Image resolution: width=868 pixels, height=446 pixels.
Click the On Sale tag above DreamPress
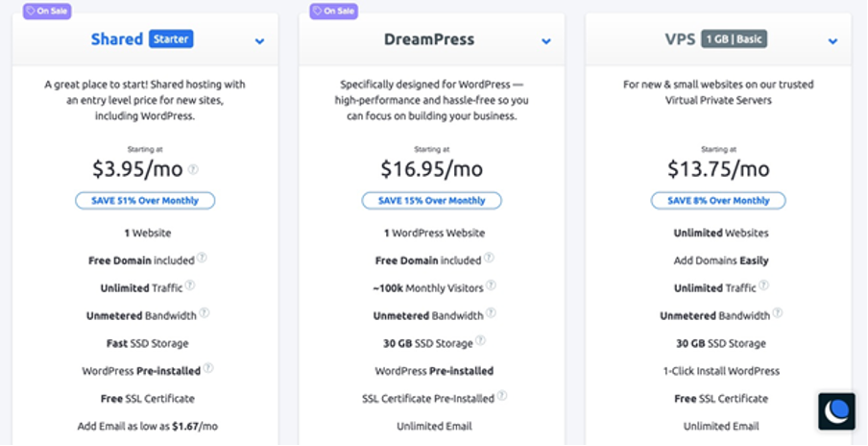click(x=334, y=12)
